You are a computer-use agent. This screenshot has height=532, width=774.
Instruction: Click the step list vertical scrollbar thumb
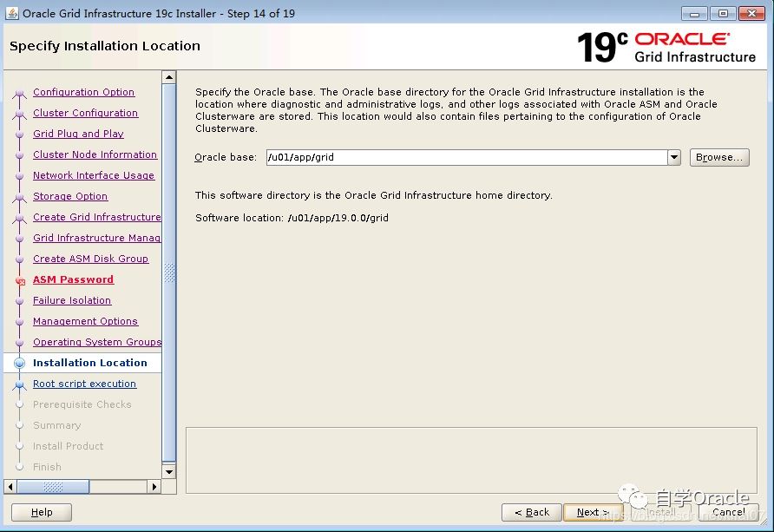coord(169,273)
